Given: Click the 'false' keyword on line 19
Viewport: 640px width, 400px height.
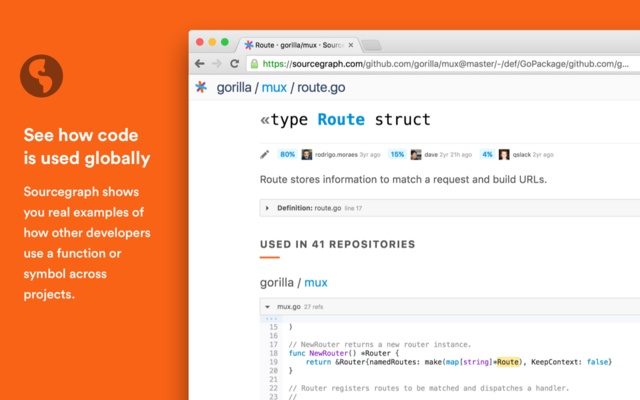Looking at the screenshot, I should 598,362.
